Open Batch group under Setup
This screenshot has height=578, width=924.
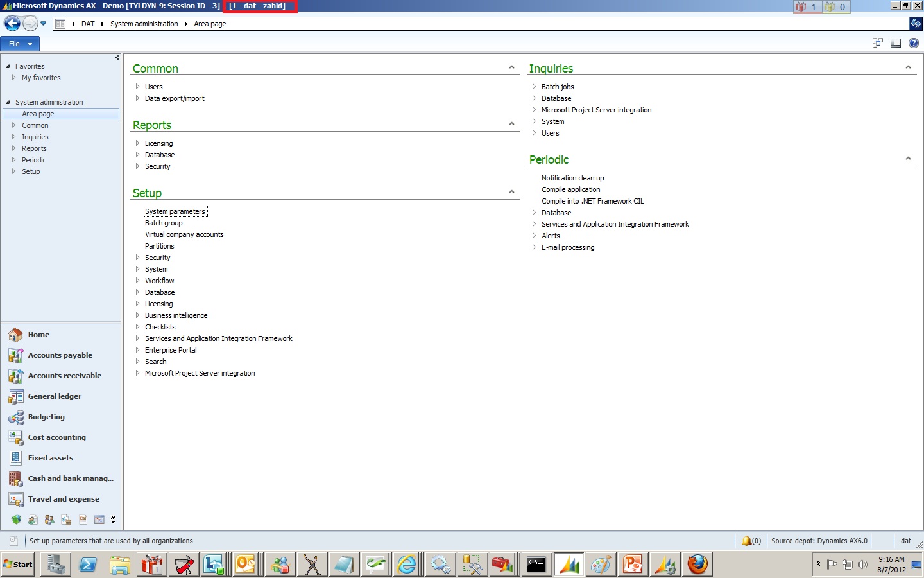pos(164,223)
